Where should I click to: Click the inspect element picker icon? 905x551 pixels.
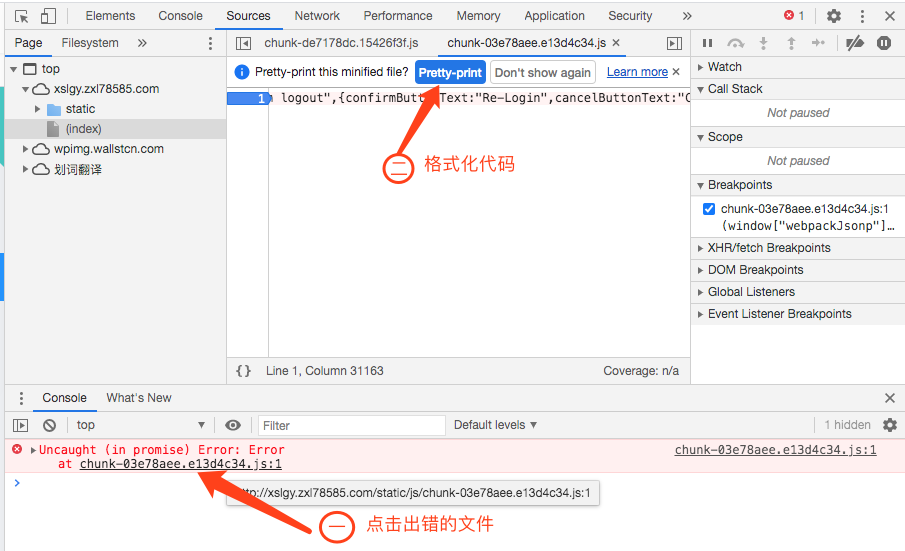pos(22,16)
